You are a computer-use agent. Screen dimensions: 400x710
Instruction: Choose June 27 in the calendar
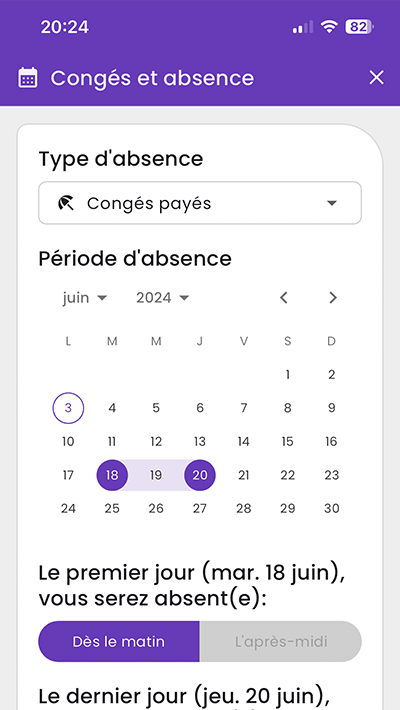pyautogui.click(x=200, y=509)
